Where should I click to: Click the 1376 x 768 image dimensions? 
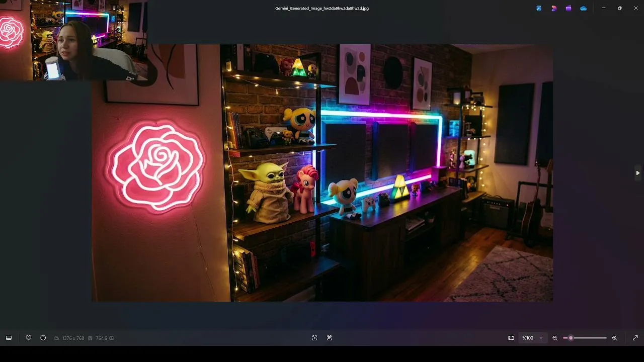tap(73, 338)
